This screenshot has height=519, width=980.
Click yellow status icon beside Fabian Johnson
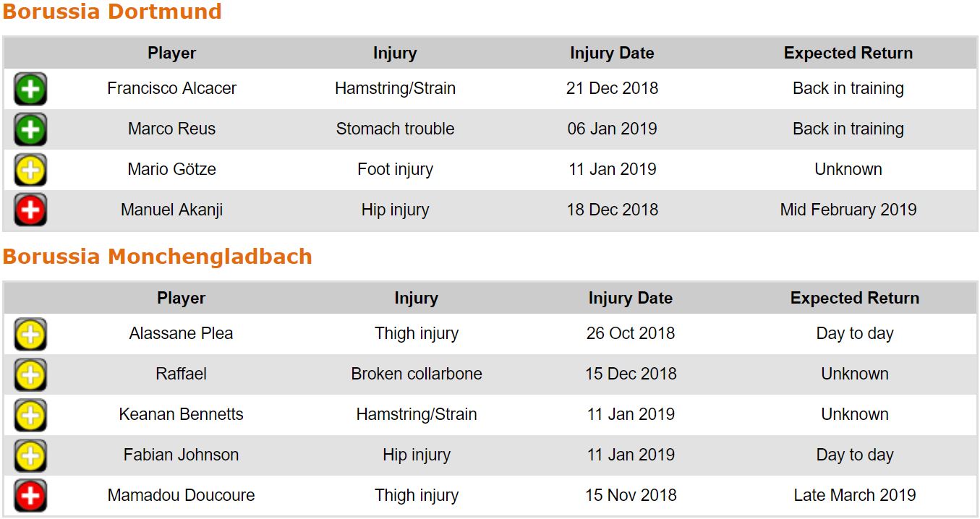(30, 456)
